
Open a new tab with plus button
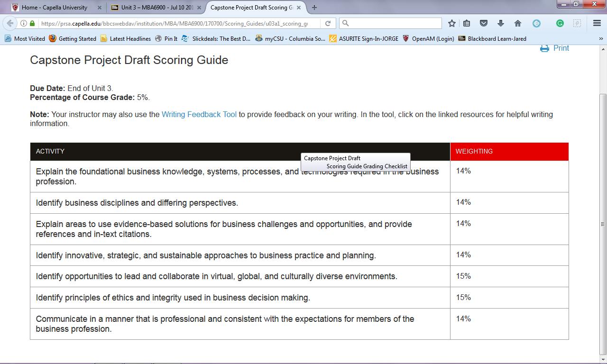tap(314, 8)
